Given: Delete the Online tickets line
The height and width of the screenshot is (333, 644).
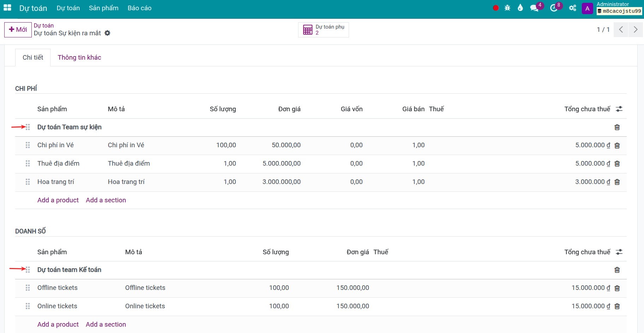Looking at the screenshot, I should [x=617, y=306].
